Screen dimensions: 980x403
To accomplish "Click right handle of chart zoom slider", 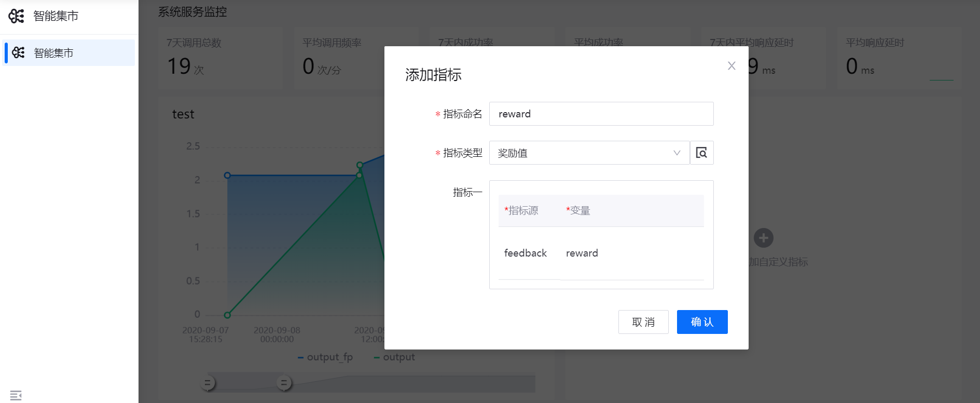I will 284,383.
